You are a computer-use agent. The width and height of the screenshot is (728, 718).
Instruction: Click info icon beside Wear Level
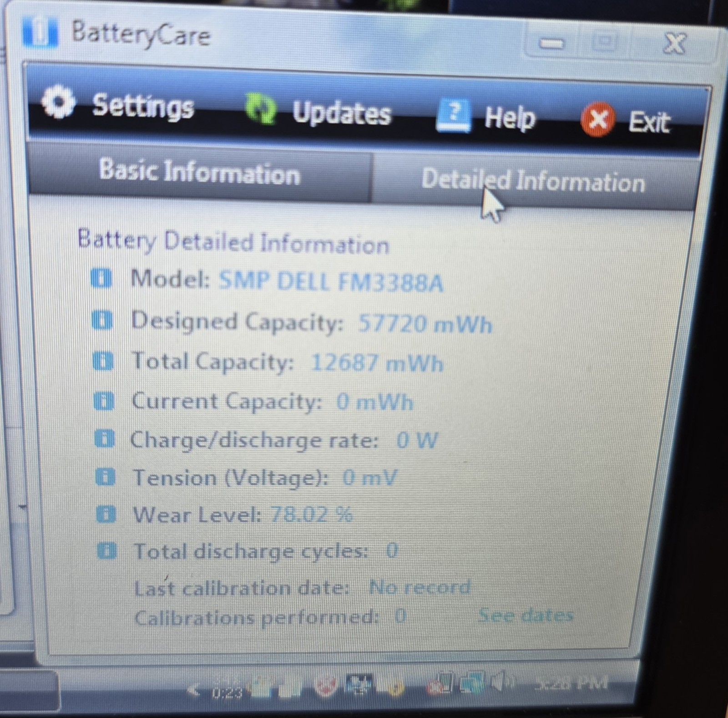coord(106,514)
